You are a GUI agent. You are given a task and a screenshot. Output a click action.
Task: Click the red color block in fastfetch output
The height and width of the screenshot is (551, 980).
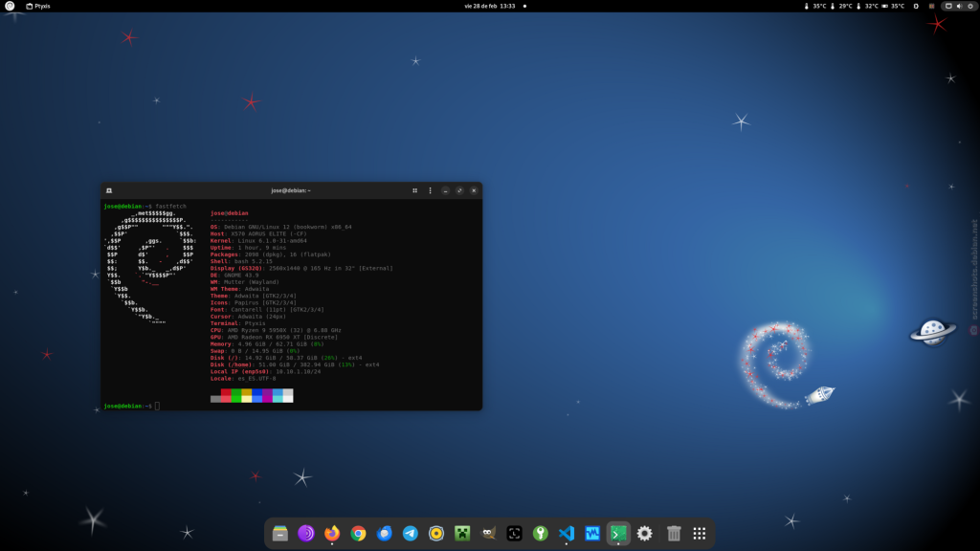click(x=226, y=392)
